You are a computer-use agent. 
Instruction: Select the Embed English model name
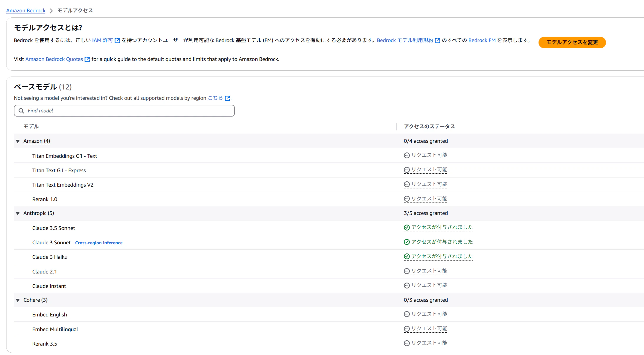tap(49, 315)
